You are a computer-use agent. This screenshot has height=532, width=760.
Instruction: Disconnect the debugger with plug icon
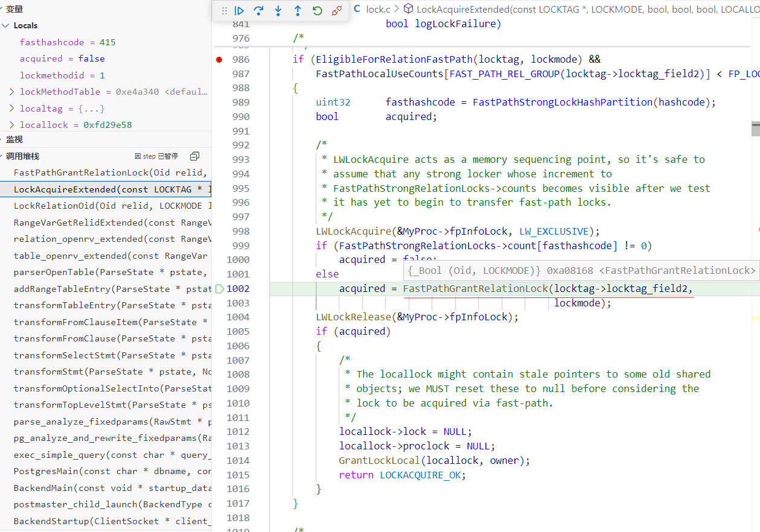(337, 11)
